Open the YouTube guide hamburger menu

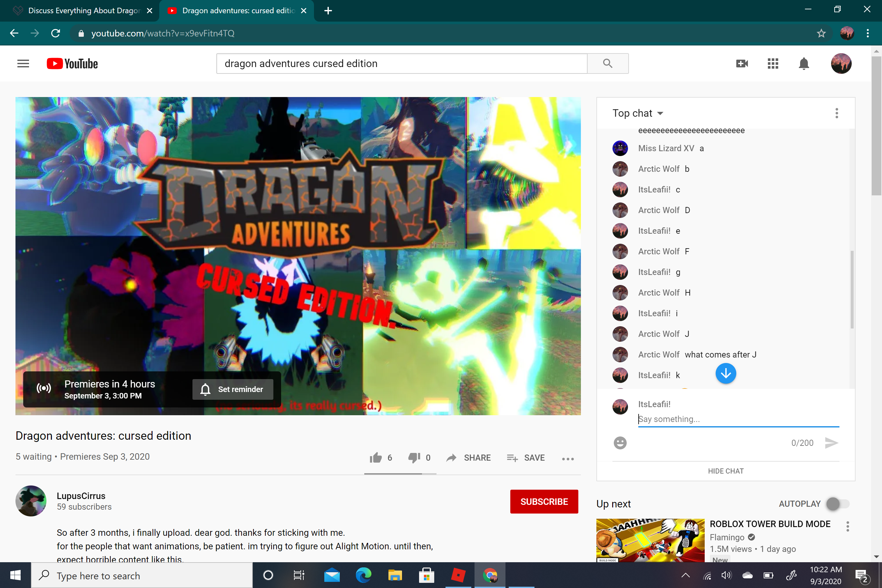tap(23, 64)
